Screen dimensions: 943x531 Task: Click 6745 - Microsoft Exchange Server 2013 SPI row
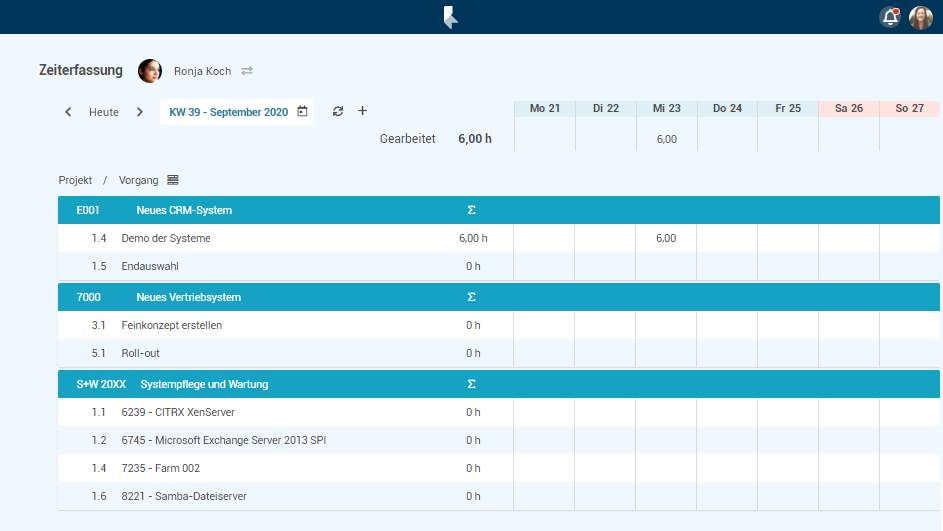point(499,440)
